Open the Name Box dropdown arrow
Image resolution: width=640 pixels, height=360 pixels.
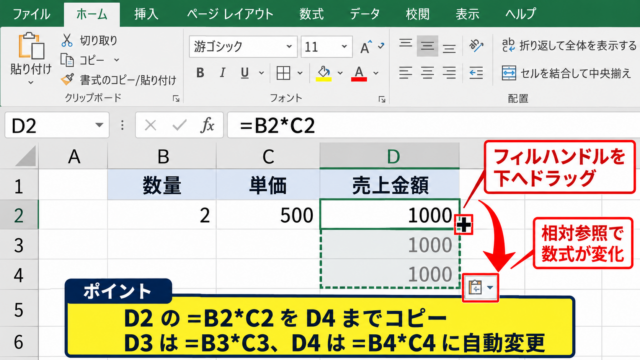click(x=99, y=125)
